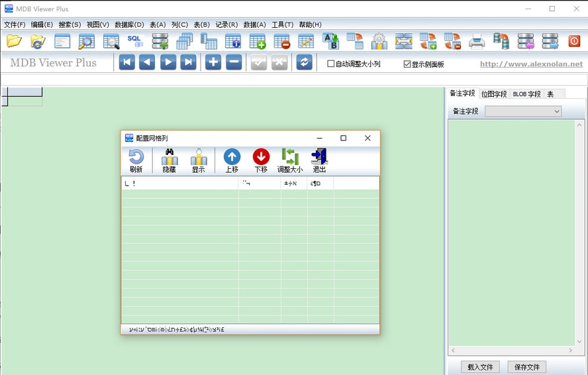Click the 调整大小 resize icon

(x=290, y=160)
